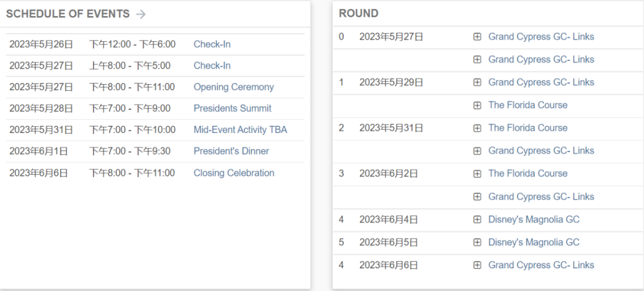The width and height of the screenshot is (644, 291).
Task: Select Mid-Event Activity TBA link
Action: pyautogui.click(x=240, y=130)
